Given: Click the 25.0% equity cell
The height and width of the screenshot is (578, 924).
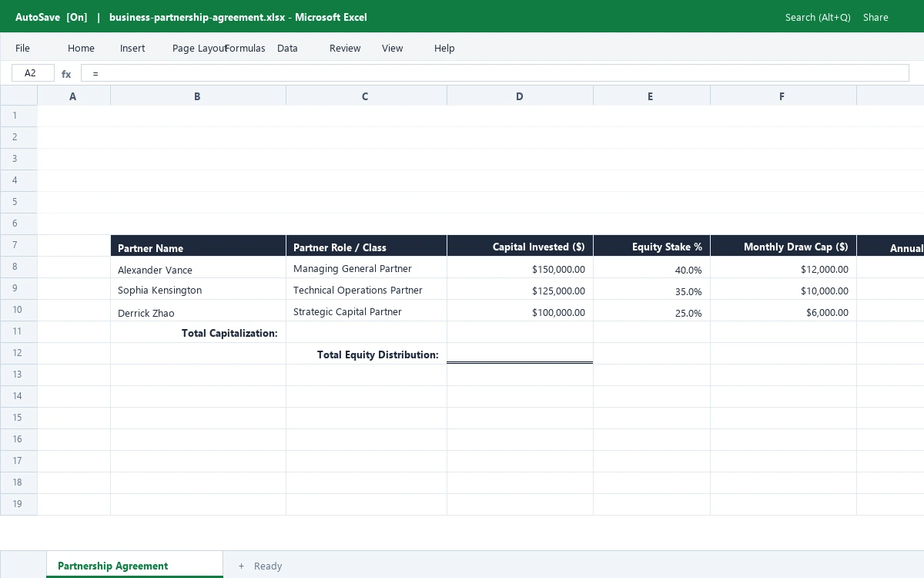Looking at the screenshot, I should click(x=651, y=311).
